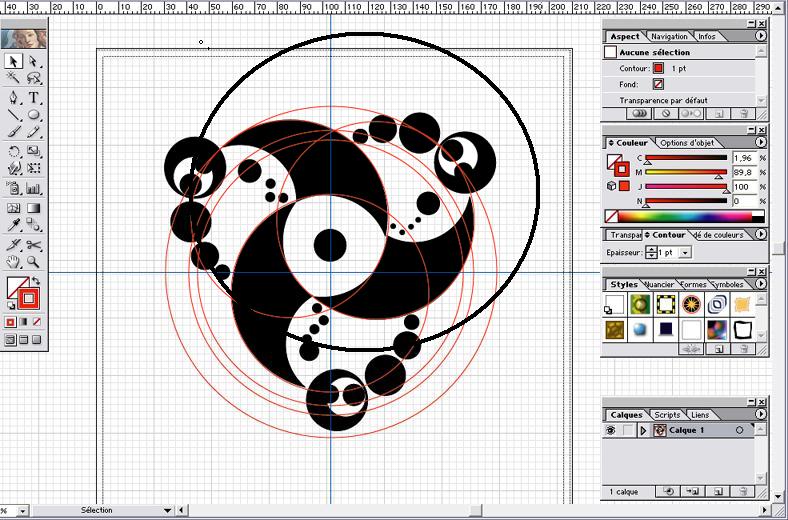788x520 pixels.
Task: Open the Couleur palette flyout menu
Action: click(x=760, y=143)
